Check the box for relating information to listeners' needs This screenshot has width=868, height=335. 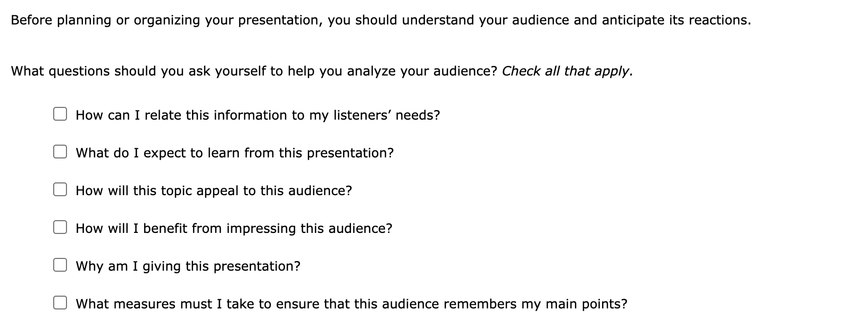[61, 113]
